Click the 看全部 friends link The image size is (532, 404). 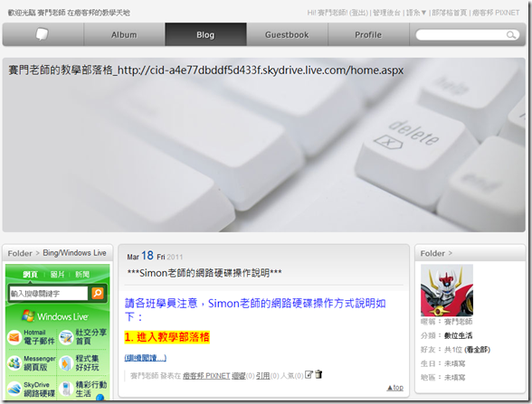point(478,350)
